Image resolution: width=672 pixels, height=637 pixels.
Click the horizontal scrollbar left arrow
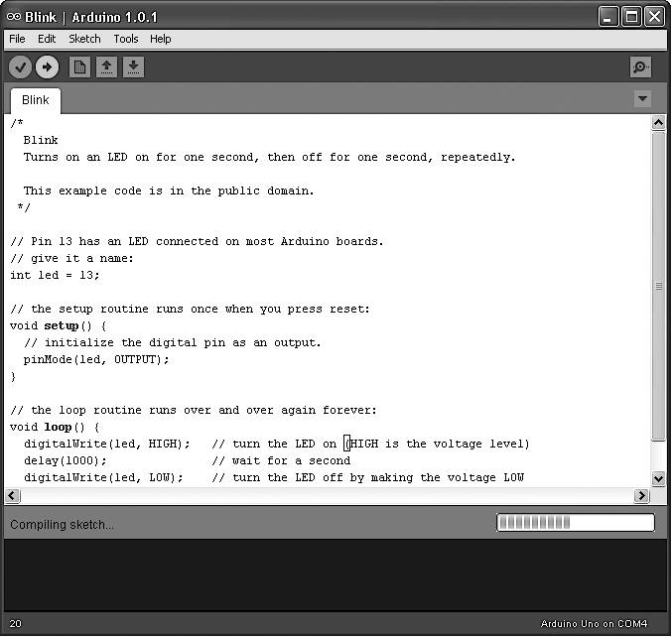pos(13,496)
